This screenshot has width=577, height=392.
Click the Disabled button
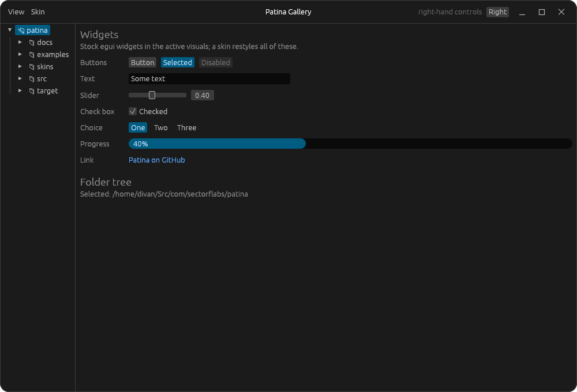coord(216,62)
